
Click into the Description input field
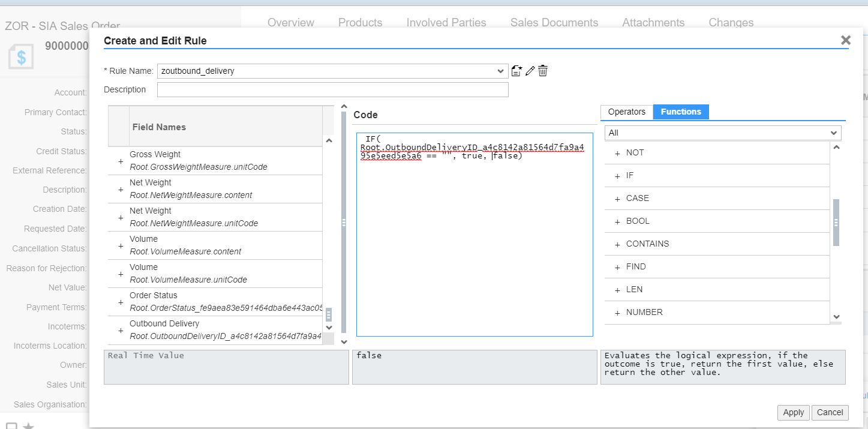pos(333,90)
